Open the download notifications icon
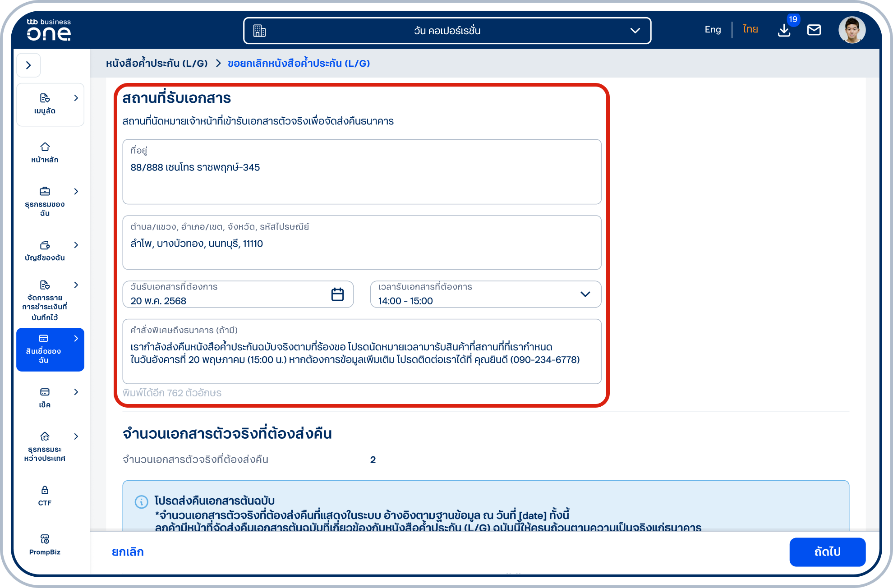This screenshot has width=893, height=588. pos(784,30)
